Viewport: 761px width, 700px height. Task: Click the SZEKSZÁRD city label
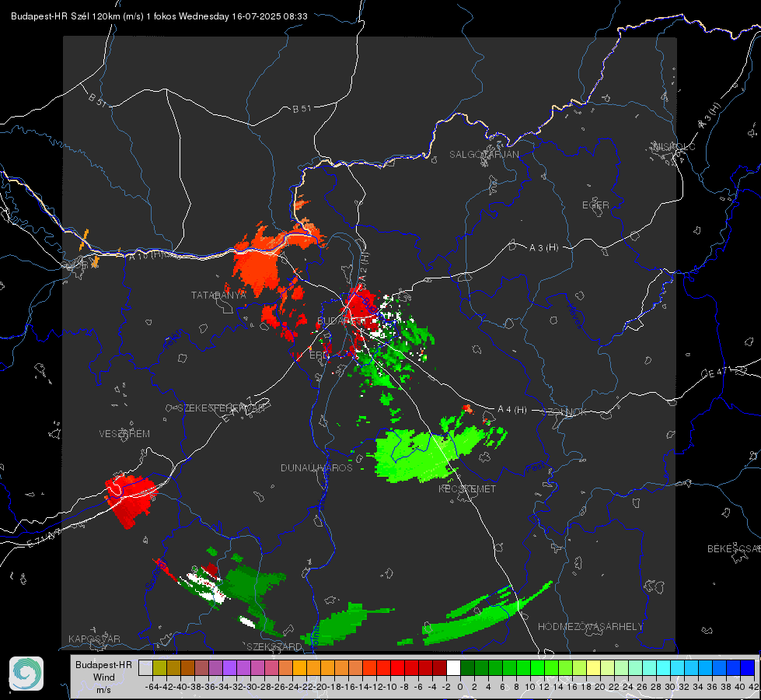(274, 646)
